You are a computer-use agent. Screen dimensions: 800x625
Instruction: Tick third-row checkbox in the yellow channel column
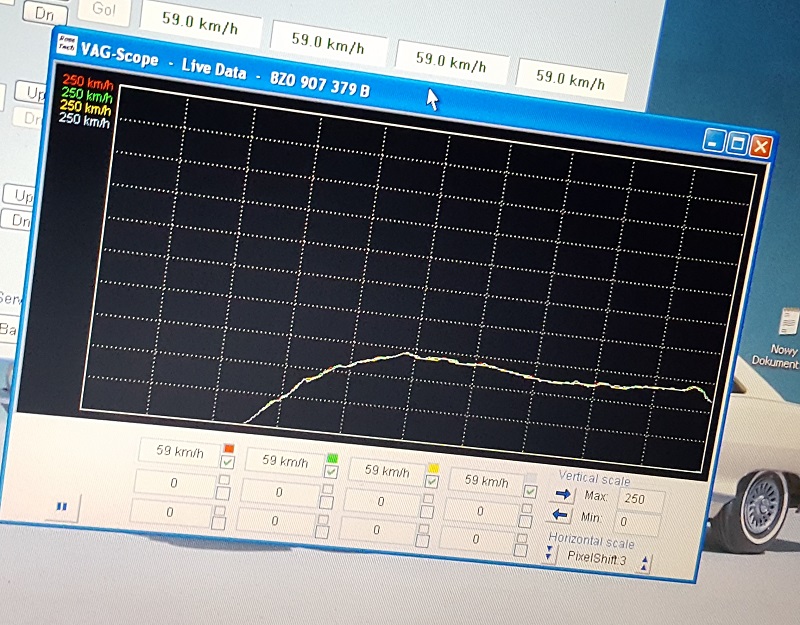(x=422, y=541)
